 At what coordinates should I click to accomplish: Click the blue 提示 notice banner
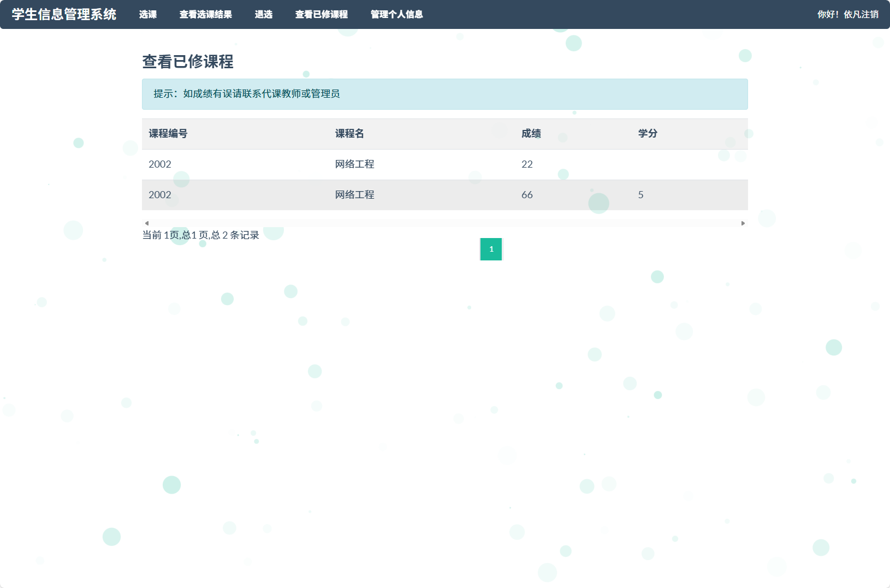pos(444,94)
